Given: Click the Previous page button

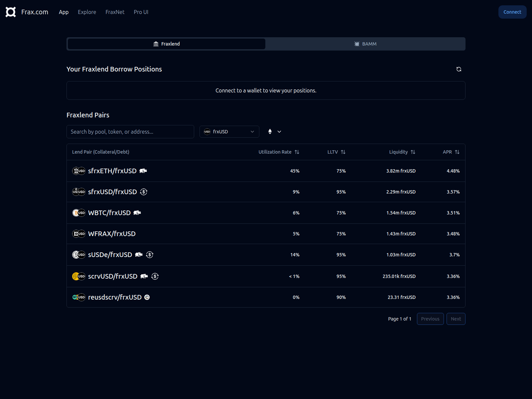Looking at the screenshot, I should (x=430, y=319).
